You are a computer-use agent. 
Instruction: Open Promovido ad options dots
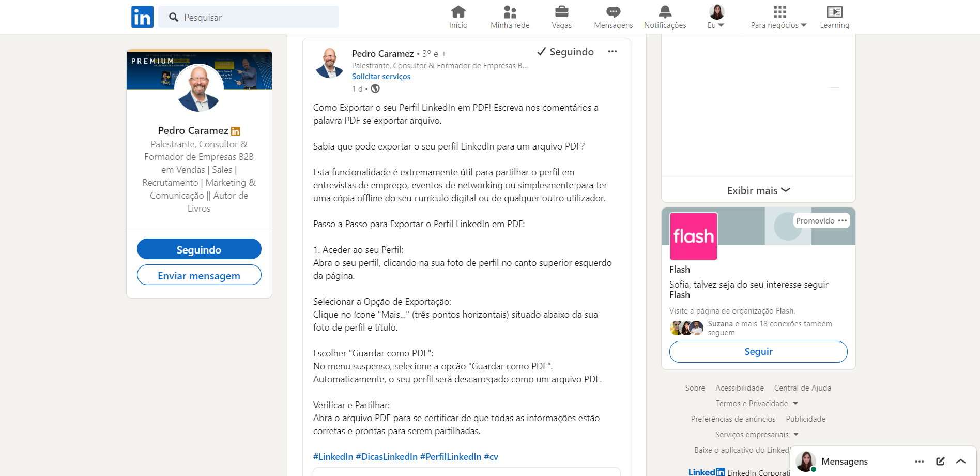point(843,220)
